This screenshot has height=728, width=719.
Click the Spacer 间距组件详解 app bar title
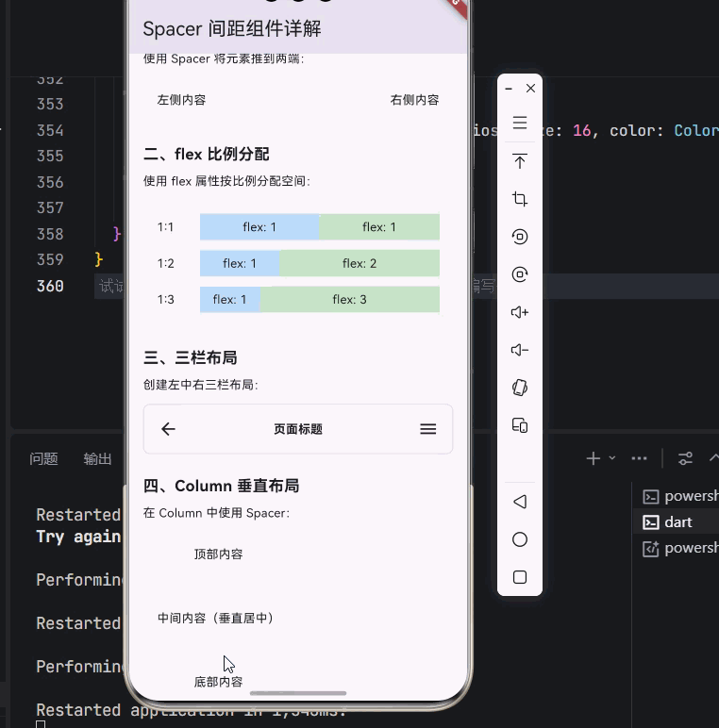pos(232,29)
